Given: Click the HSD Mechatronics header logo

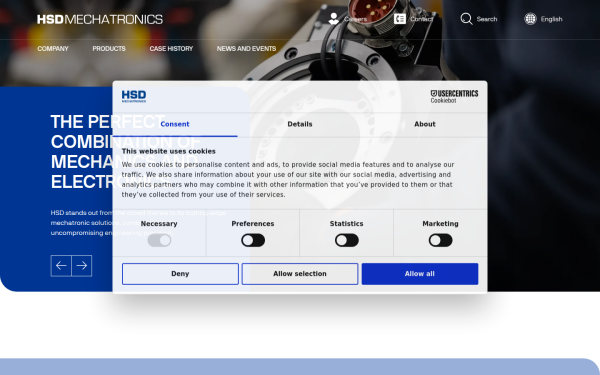Looking at the screenshot, I should click(100, 19).
